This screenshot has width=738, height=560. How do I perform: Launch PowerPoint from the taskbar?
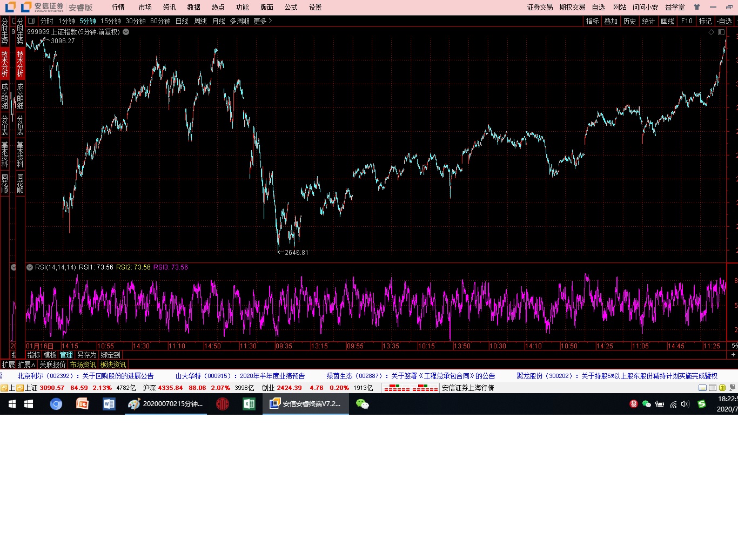tap(82, 404)
